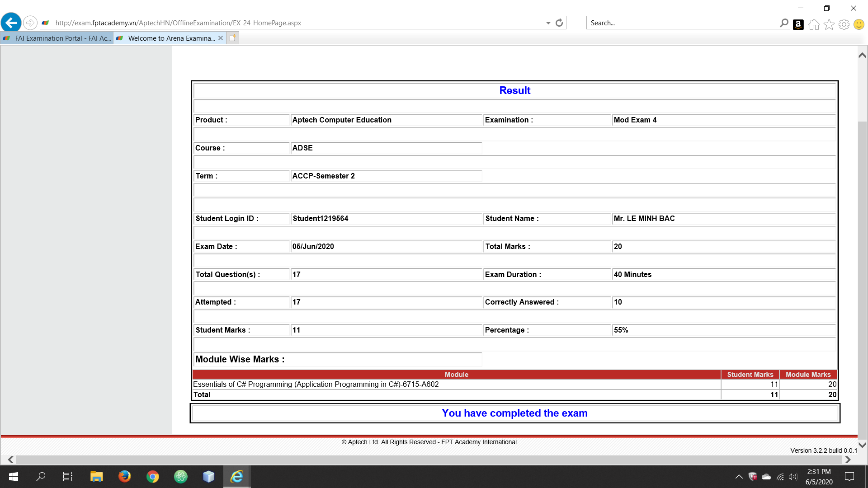This screenshot has height=488, width=868.
Task: Click the Search box field
Action: 683,23
